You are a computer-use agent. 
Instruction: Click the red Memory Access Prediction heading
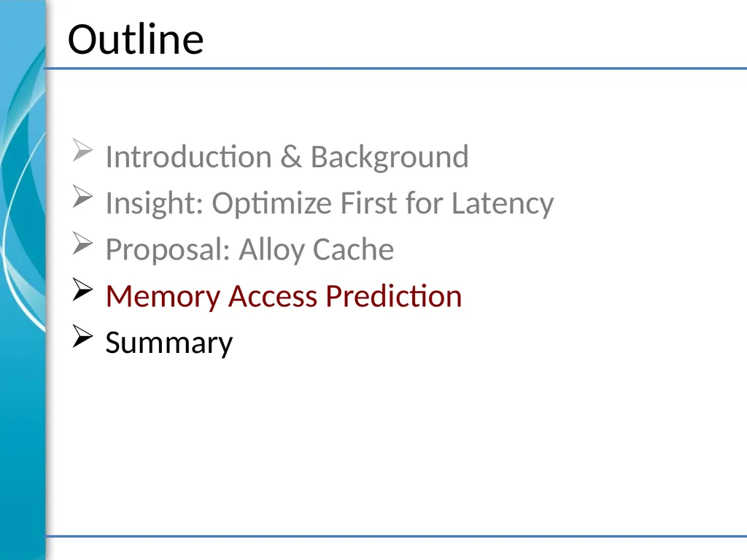point(284,296)
